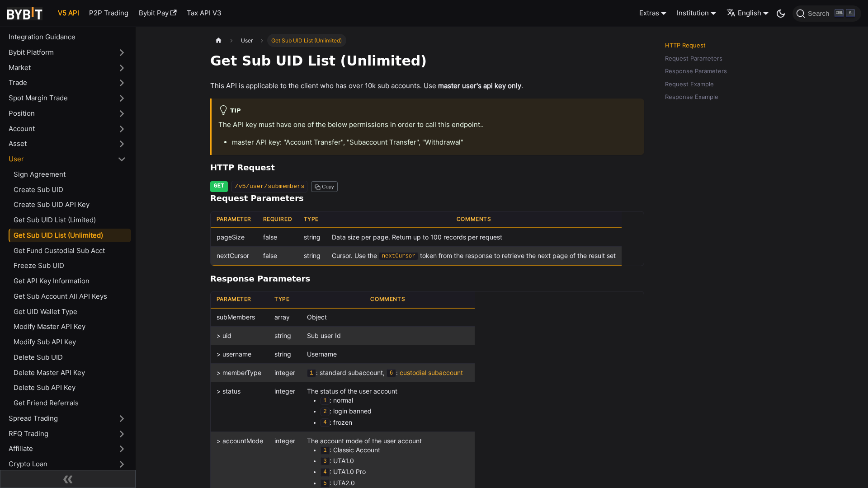Open the Search box

point(826,14)
